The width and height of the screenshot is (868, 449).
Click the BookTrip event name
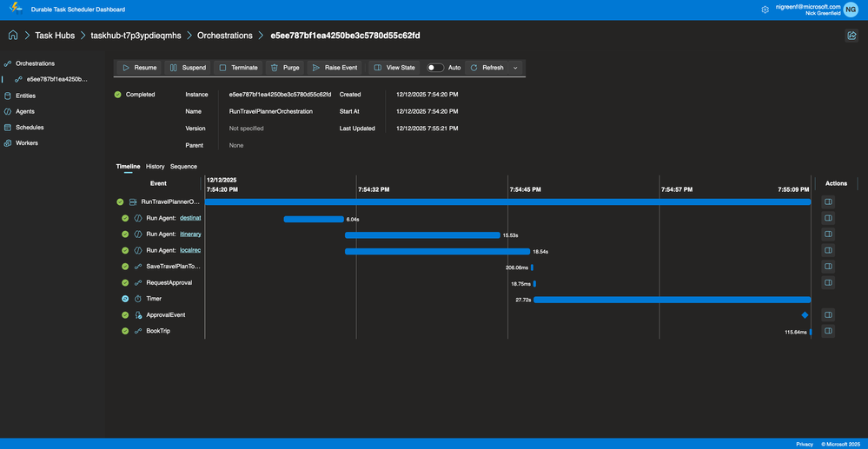(x=158, y=331)
